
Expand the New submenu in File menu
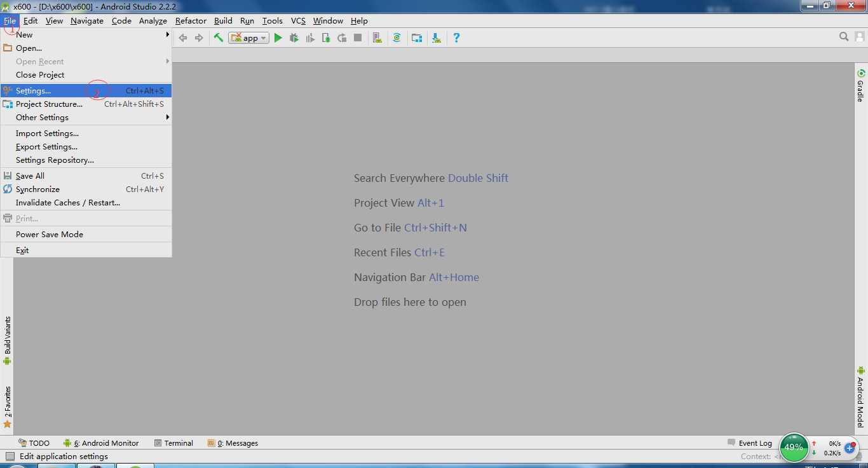(x=86, y=35)
